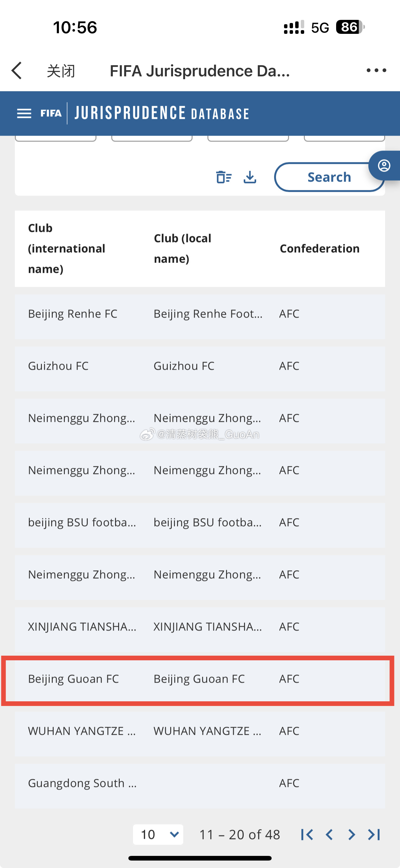The image size is (400, 868).
Task: Select the XINJIANG TIANSHA row
Action: click(200, 627)
